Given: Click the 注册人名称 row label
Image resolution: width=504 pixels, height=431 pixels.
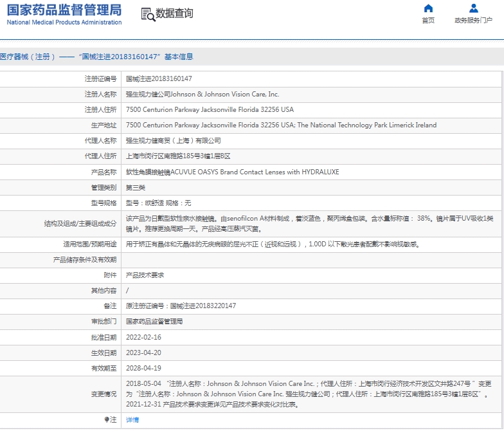Looking at the screenshot, I should pyautogui.click(x=100, y=94).
